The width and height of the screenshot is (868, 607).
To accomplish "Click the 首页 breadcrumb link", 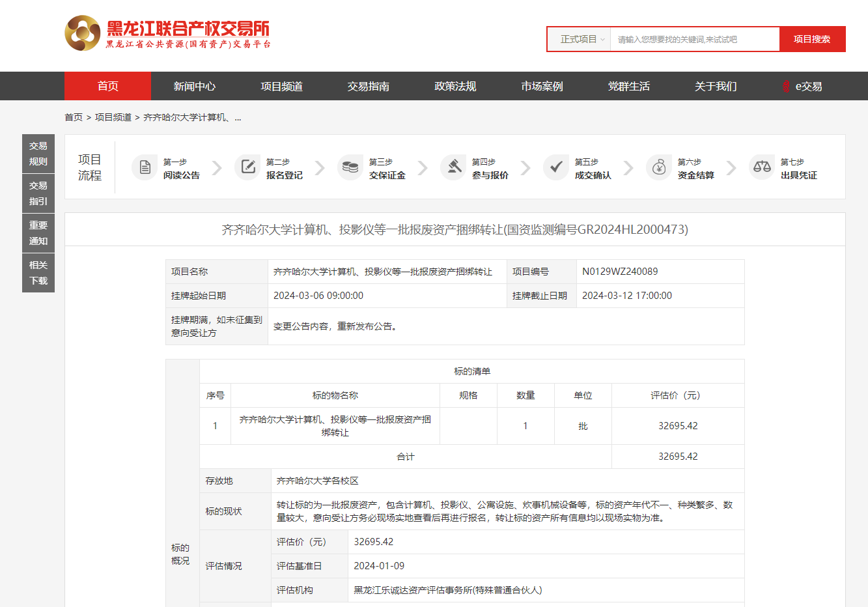I will click(x=73, y=117).
